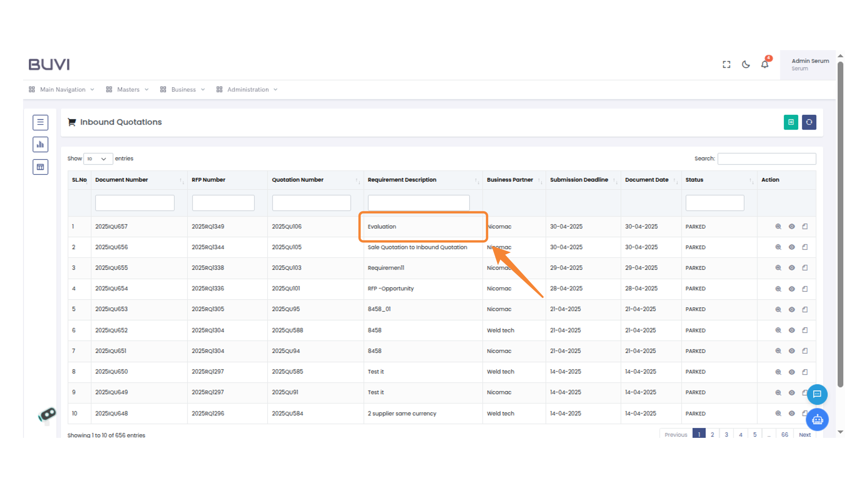Expand the Business menu

183,89
